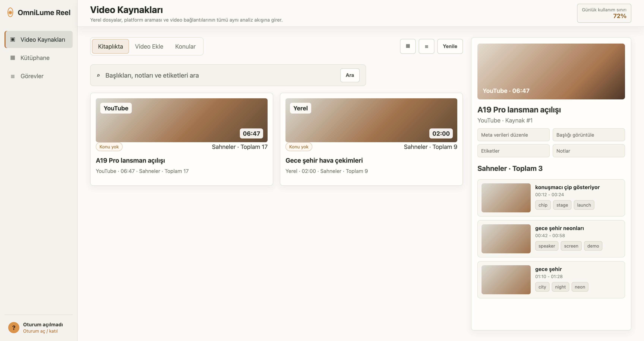Open the gece şehir neonları scene thumbnail
Viewport: 644px width, 341px height.
tap(506, 239)
